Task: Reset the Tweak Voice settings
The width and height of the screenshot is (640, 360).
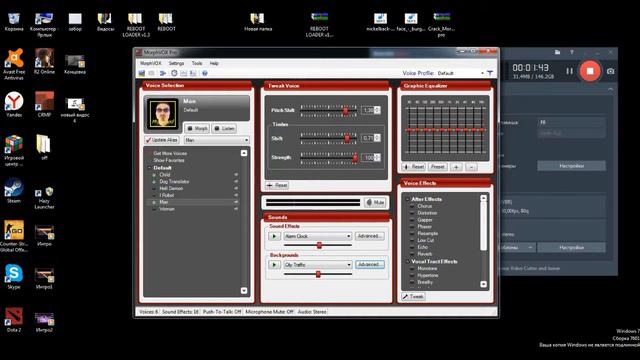Action: (x=277, y=185)
